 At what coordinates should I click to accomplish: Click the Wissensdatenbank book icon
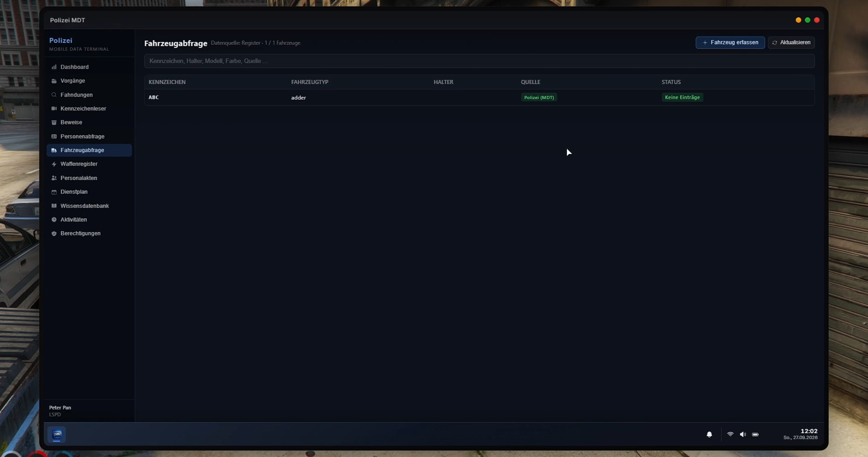[54, 206]
